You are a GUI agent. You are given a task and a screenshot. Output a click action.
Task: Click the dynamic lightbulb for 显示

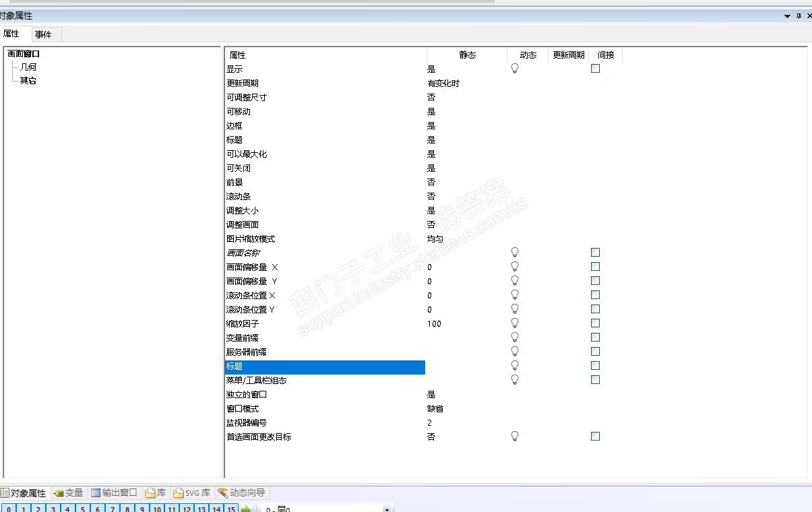coord(515,69)
